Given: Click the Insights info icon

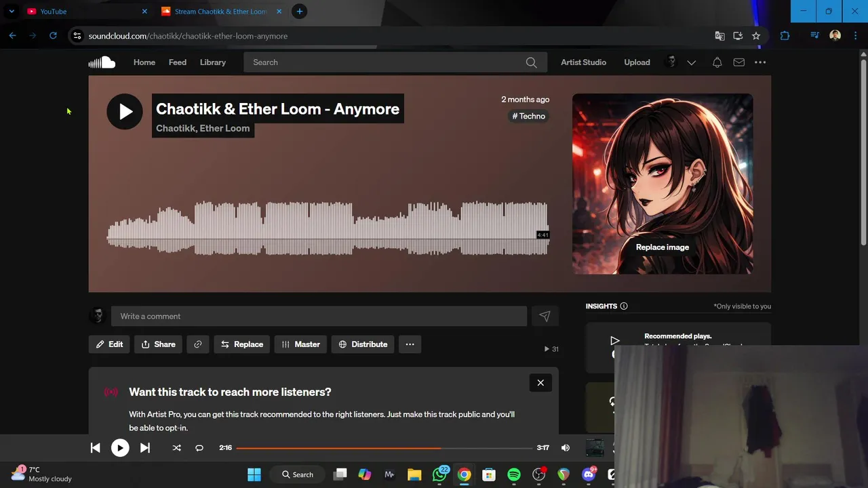Looking at the screenshot, I should 624,306.
